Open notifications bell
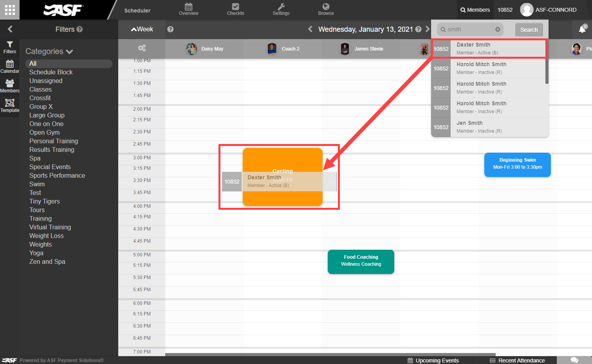This screenshot has width=592, height=364. point(582,29)
